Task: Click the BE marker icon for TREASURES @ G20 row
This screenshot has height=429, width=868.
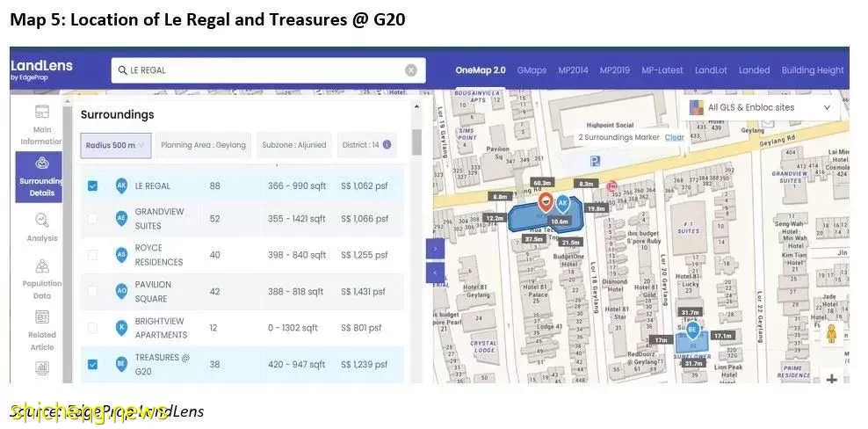Action: [122, 364]
